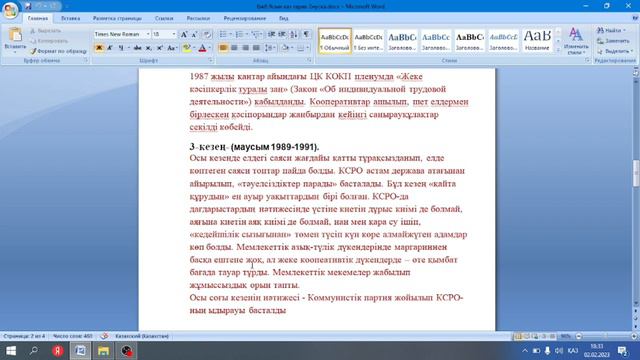Screen dimensions: 640x360
Task: Toggle Italic formatting
Action: click(110, 48)
